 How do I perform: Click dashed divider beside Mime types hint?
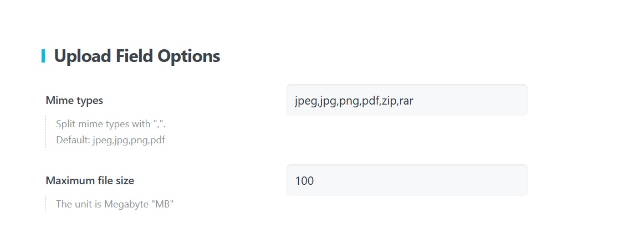pos(46,132)
